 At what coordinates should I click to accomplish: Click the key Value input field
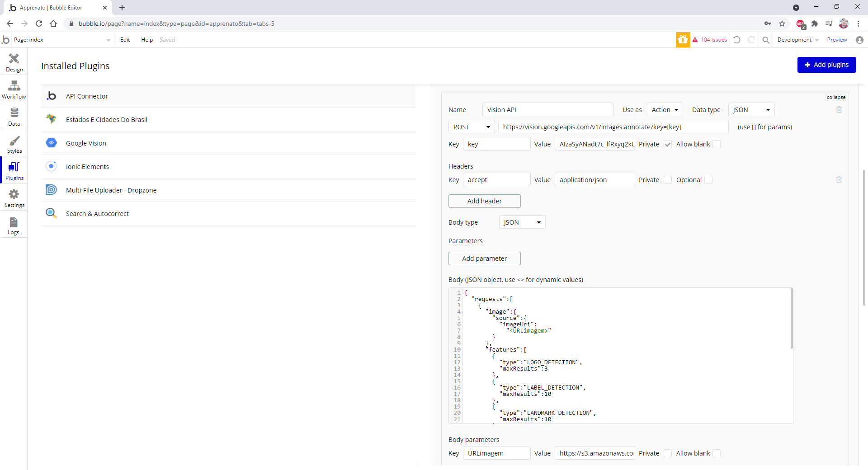[x=595, y=144]
